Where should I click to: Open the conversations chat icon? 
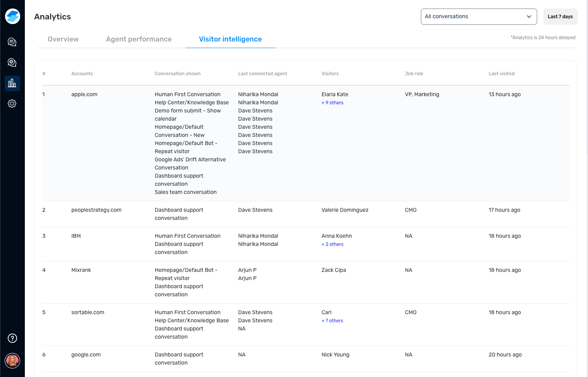click(12, 42)
